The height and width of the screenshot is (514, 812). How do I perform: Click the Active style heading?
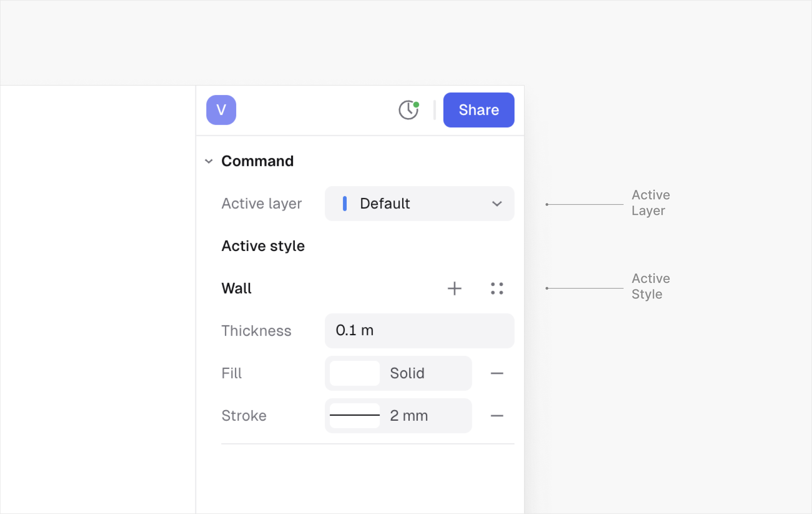263,246
